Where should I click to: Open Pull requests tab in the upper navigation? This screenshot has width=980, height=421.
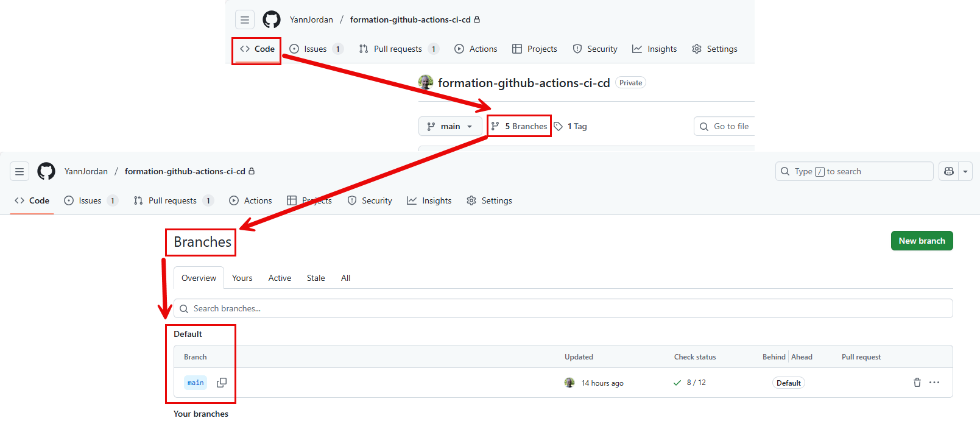coord(399,49)
